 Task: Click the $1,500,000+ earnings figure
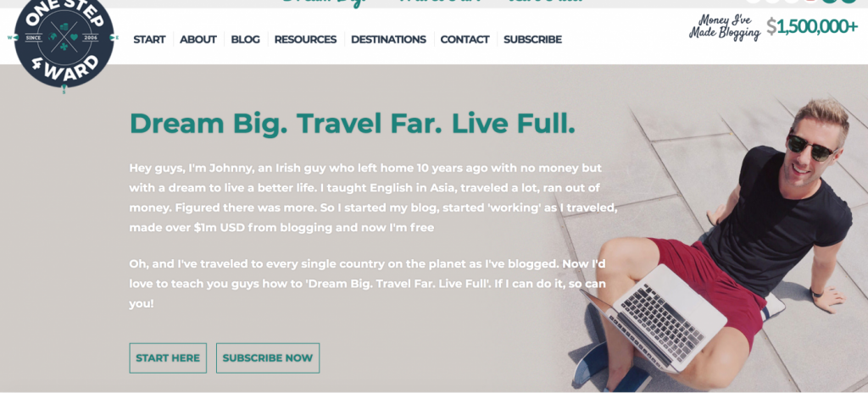tap(812, 26)
